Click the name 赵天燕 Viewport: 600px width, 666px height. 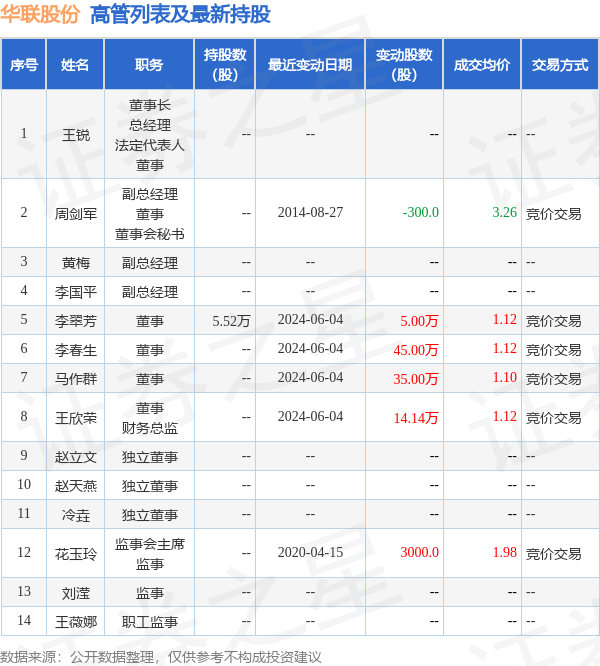76,486
